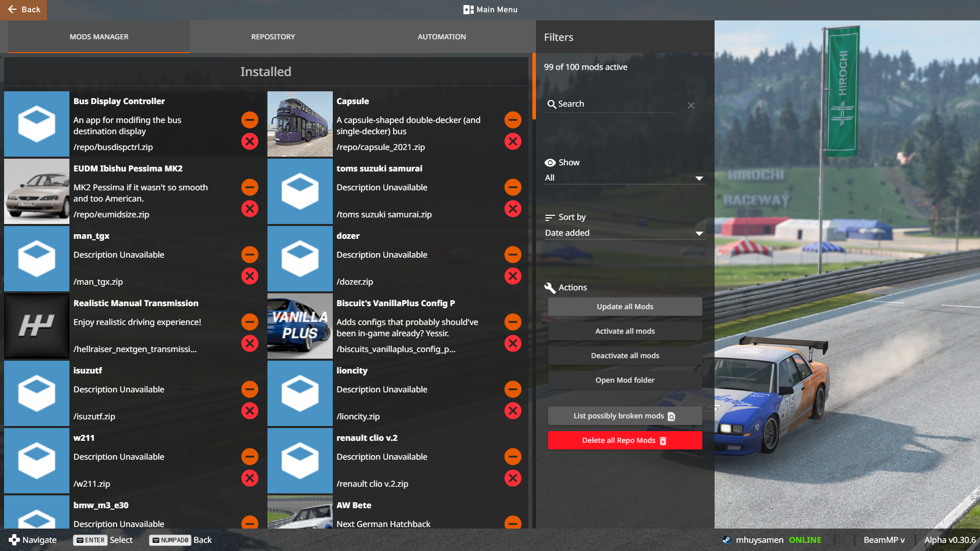This screenshot has height=551, width=980.
Task: Open EUDM Ibishu Pessima thumbnail
Action: point(37,191)
